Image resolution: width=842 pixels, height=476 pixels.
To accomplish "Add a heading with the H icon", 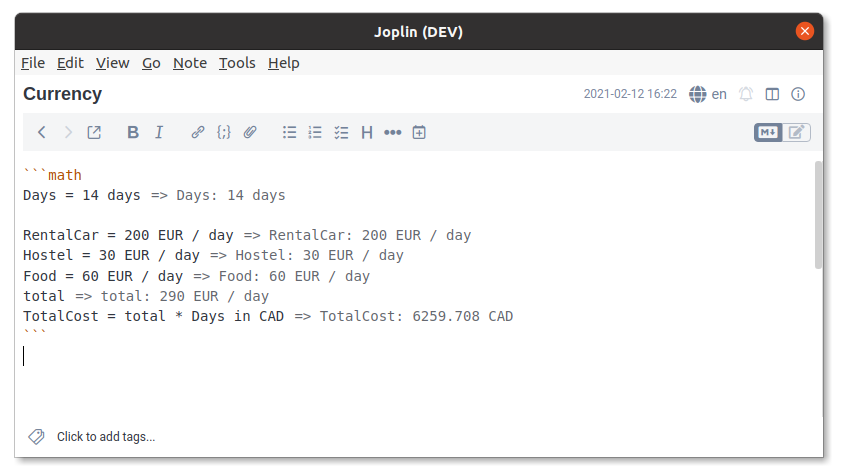I will [367, 132].
